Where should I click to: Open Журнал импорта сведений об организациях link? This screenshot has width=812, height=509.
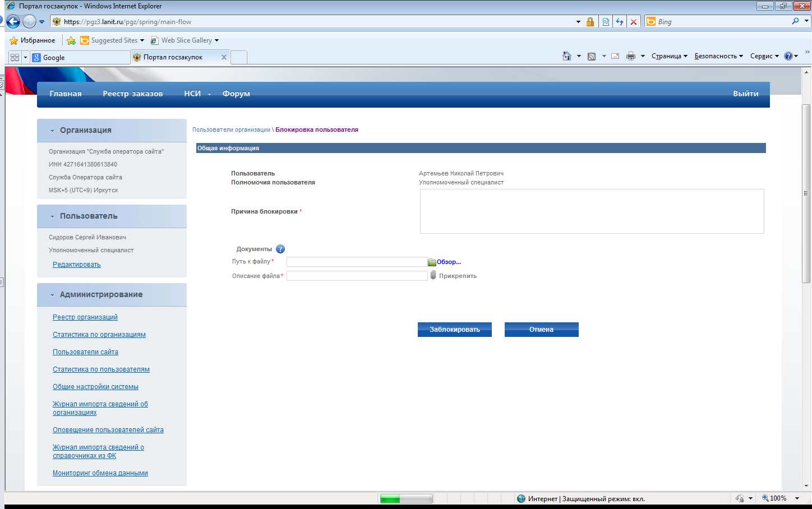(100, 408)
